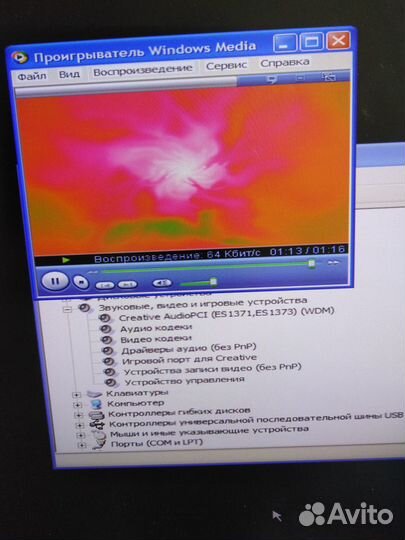
Task: Expand the Компьютер node
Action: (x=77, y=405)
